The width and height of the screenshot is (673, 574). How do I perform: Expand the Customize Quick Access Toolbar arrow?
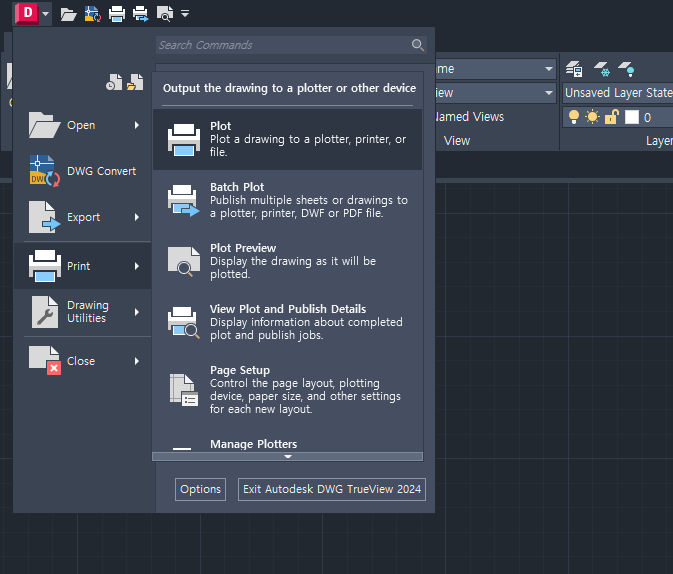coord(185,14)
